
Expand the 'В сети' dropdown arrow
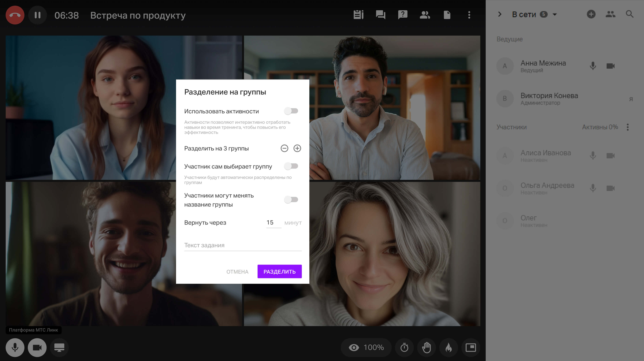(555, 15)
